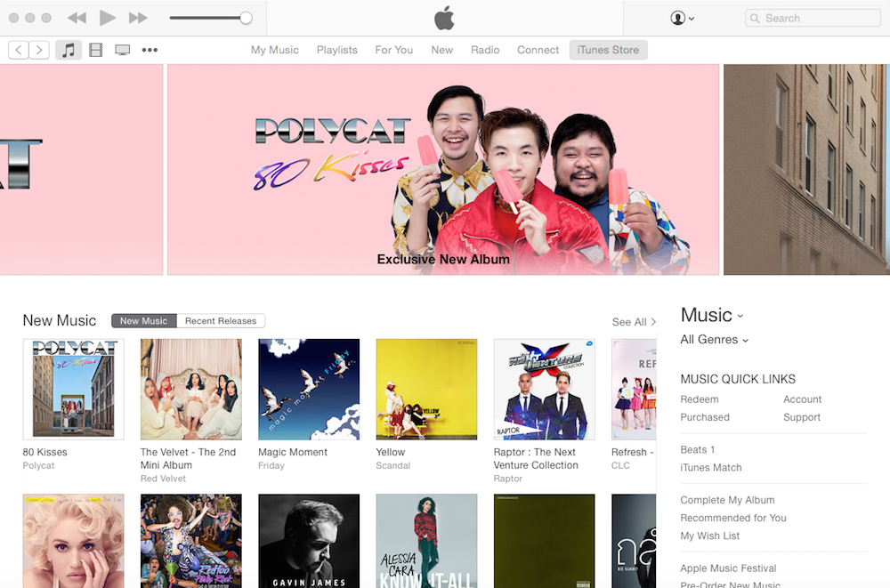Screen dimensions: 890x588
Task: Open the user account menu icon
Action: tap(683, 18)
